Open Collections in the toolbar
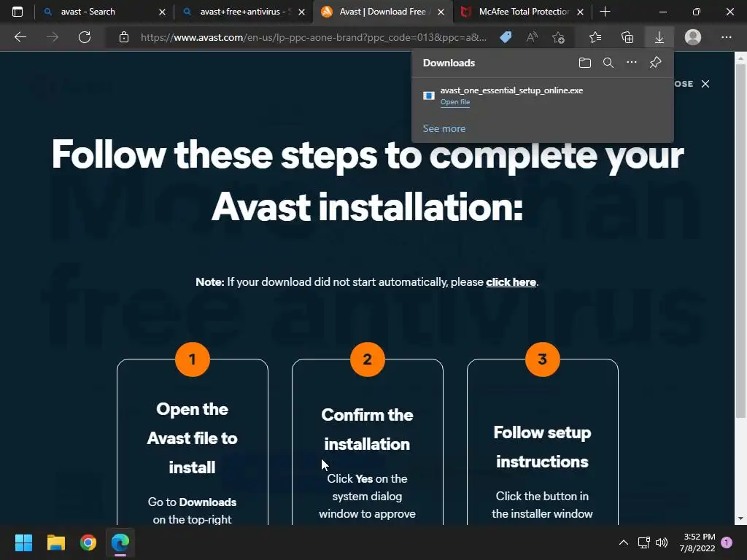Image resolution: width=747 pixels, height=560 pixels. tap(627, 37)
